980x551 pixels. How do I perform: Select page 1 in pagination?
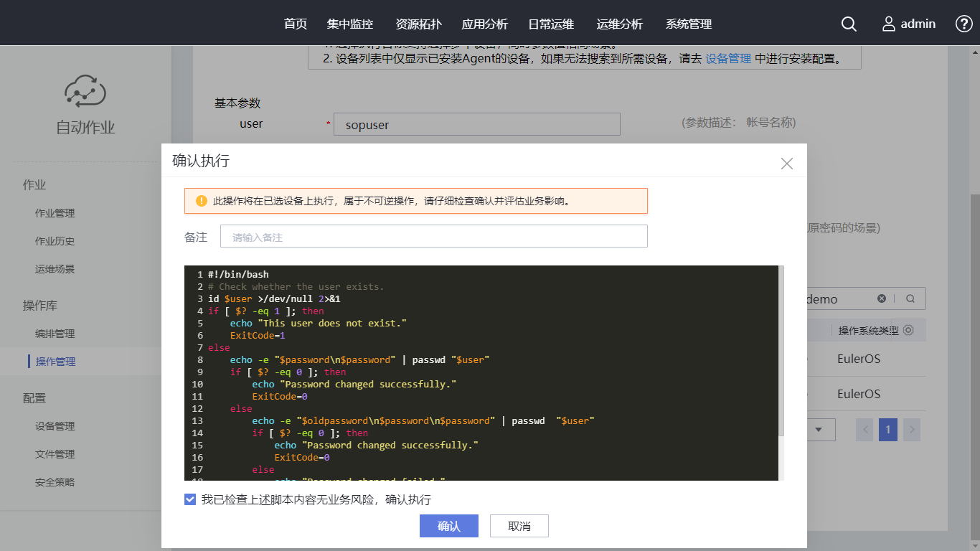[x=887, y=430]
